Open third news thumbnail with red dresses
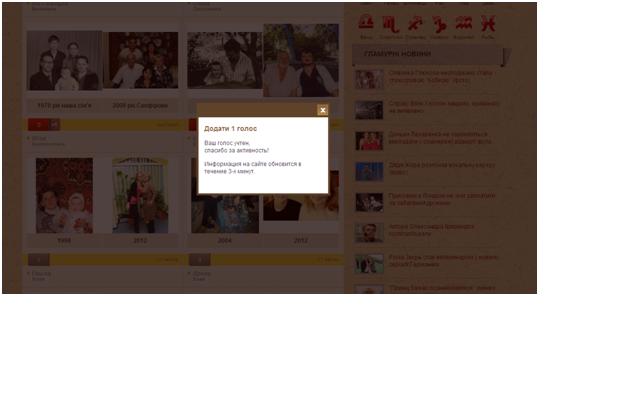 pyautogui.click(x=369, y=141)
